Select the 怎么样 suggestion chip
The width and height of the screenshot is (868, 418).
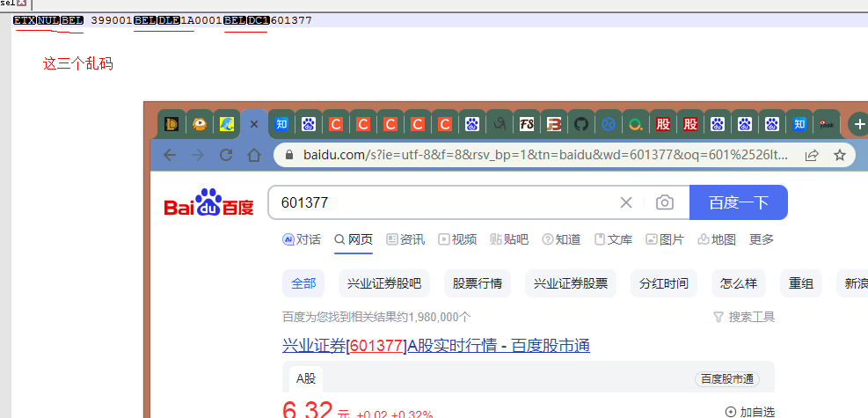[x=739, y=283]
